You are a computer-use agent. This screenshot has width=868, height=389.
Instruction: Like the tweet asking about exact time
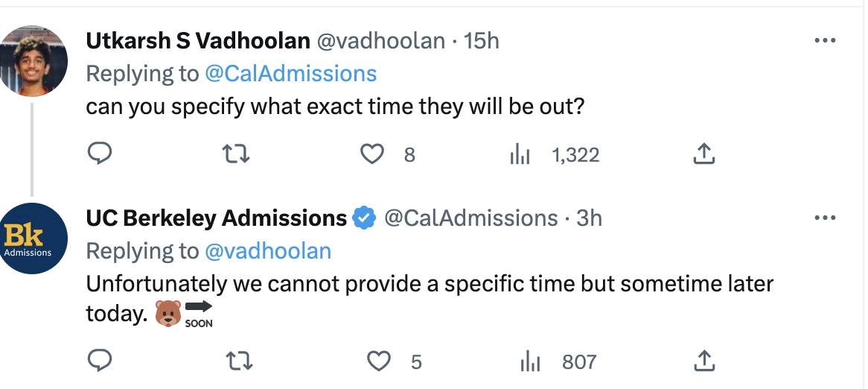(x=371, y=154)
